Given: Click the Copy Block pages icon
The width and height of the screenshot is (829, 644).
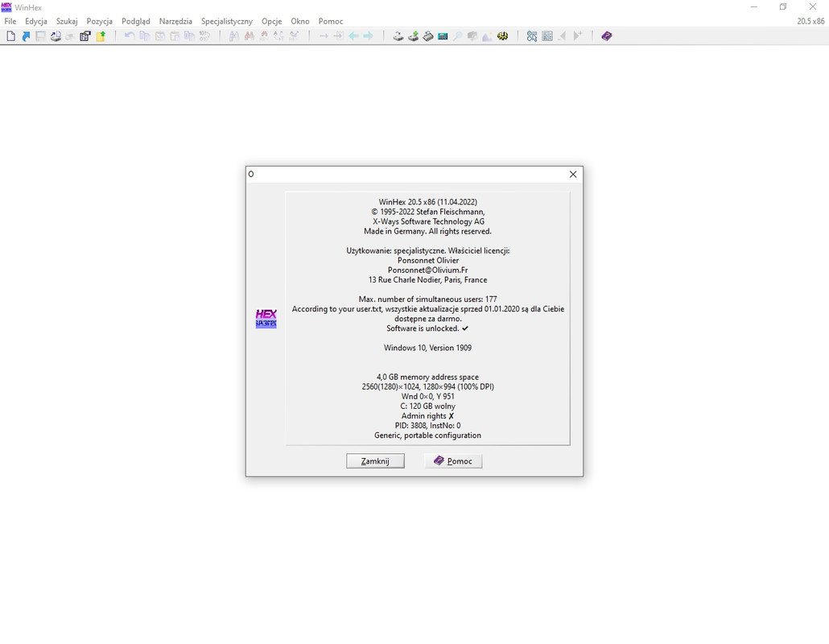Looking at the screenshot, I should pos(144,36).
